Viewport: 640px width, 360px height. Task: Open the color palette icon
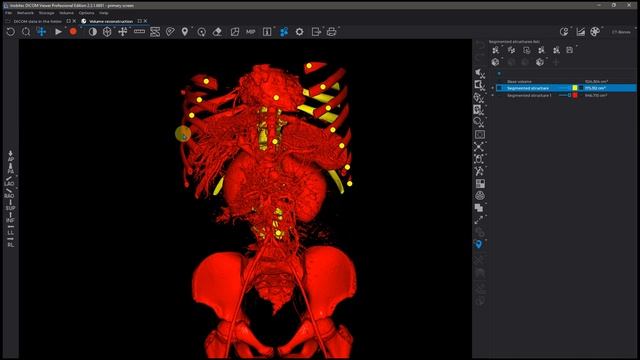(595, 32)
